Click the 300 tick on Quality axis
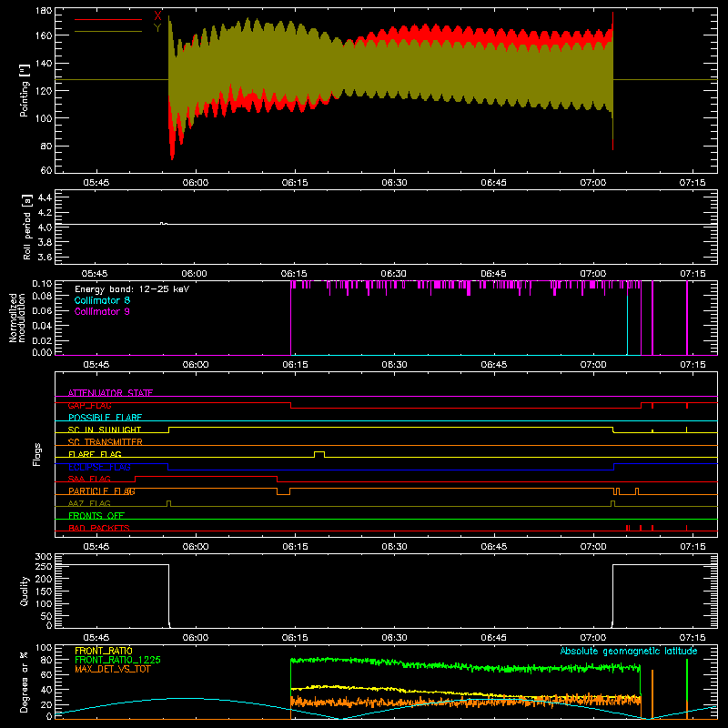This screenshot has width=728, height=728. pyautogui.click(x=44, y=557)
